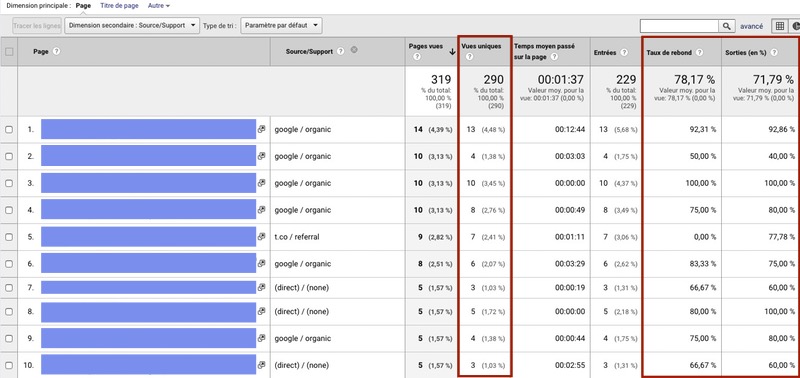Expand Dimension secondaire Source/Support dropdown
The width and height of the screenshot is (800, 378).
pyautogui.click(x=132, y=26)
